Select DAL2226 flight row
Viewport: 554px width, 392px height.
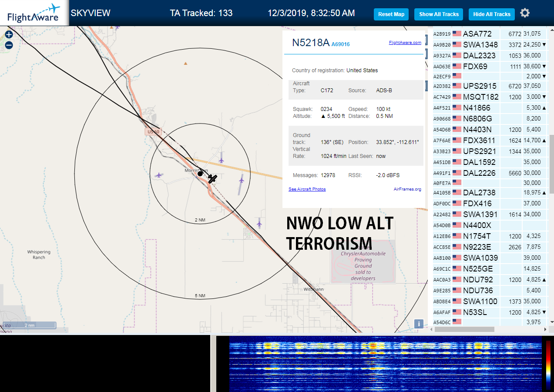(x=490, y=173)
